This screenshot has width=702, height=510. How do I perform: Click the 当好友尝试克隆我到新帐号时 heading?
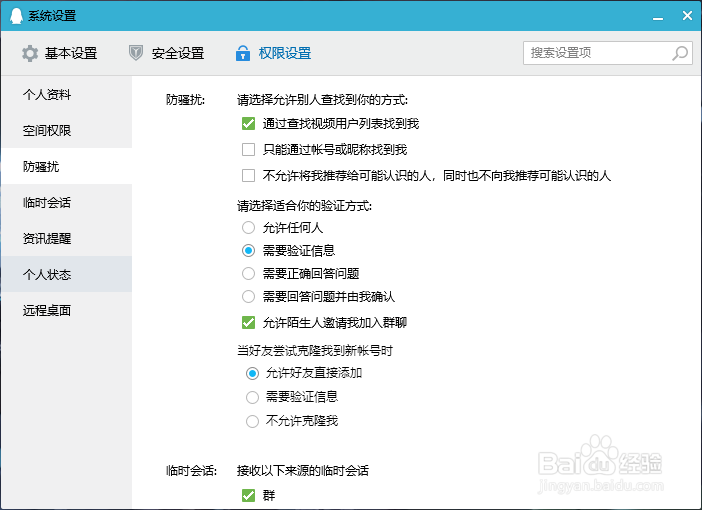[x=315, y=351]
